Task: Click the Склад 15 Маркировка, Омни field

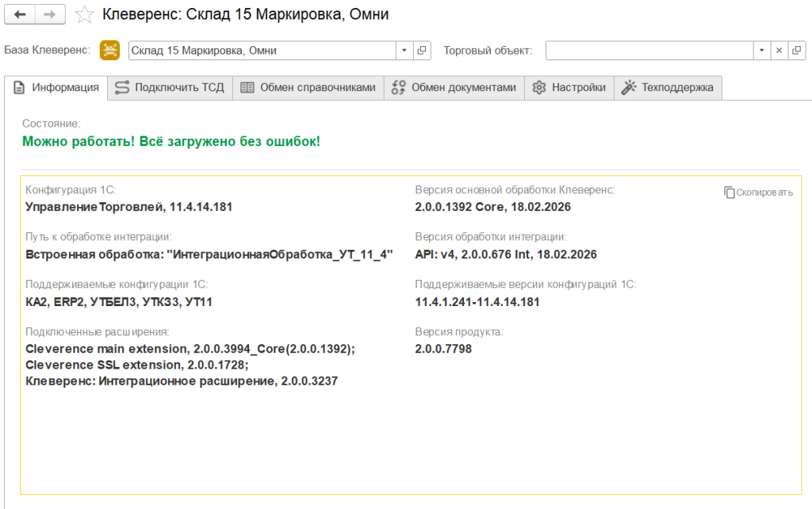Action: (262, 50)
